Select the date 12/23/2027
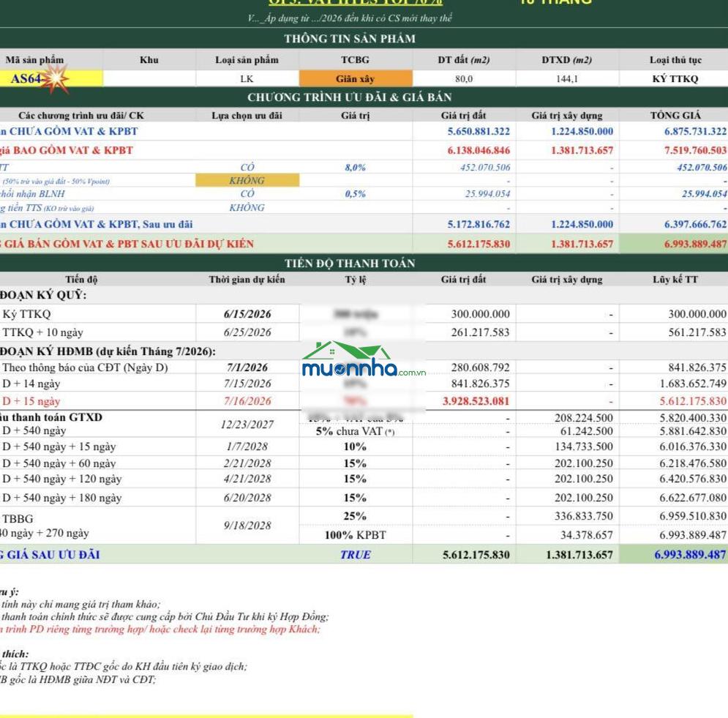Viewport: 728px width, 718px height. pyautogui.click(x=247, y=425)
